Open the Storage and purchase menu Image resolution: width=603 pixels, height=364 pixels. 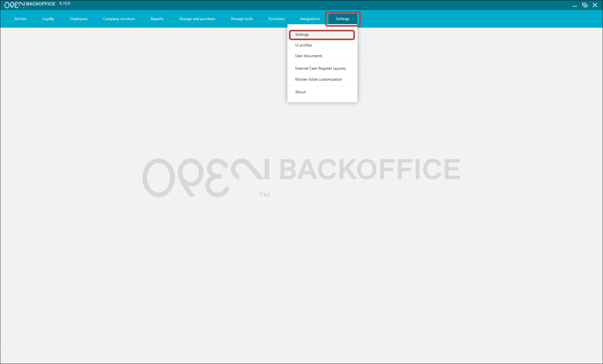197,19
